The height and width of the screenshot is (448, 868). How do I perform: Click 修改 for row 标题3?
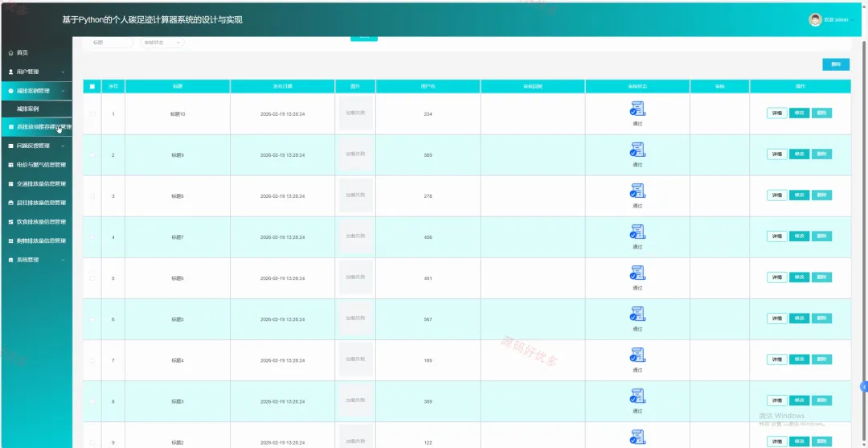tap(799, 401)
